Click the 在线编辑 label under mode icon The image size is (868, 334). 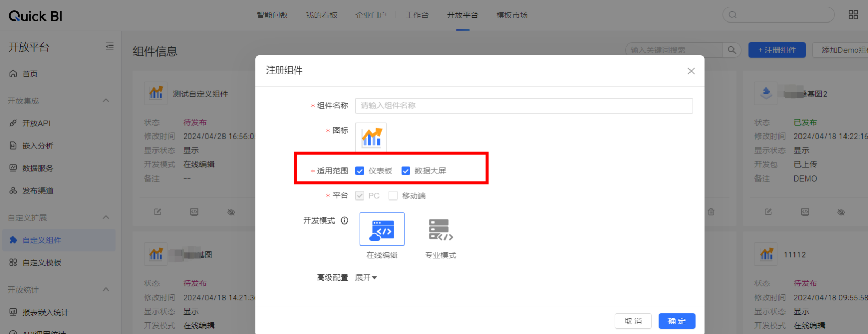pyautogui.click(x=382, y=255)
